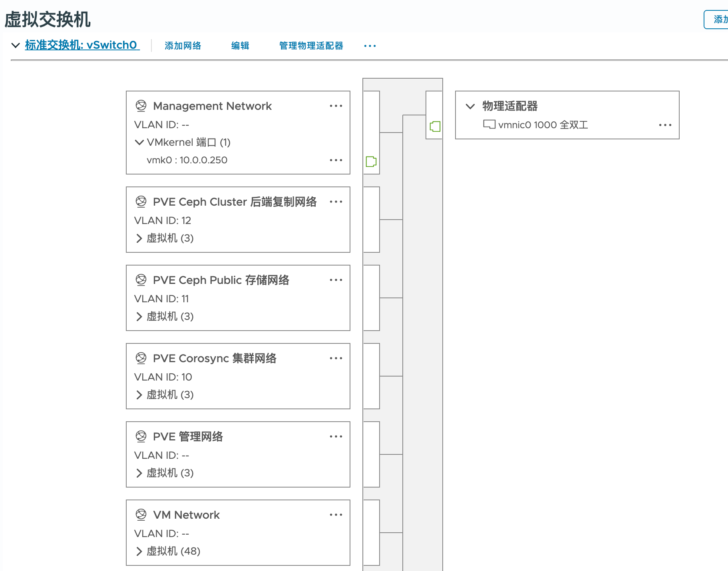The width and height of the screenshot is (728, 571).
Task: Open PVE Corosync ellipsis menu
Action: 336,358
